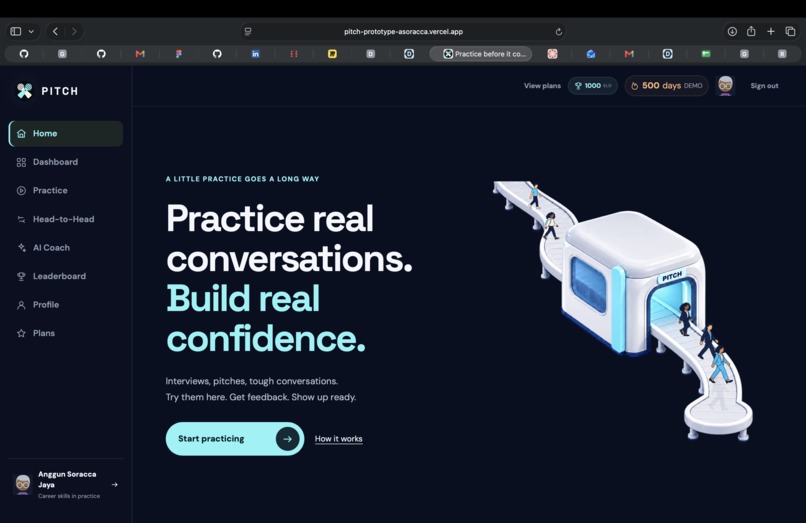Switch to the LinkedIn tab
The image size is (806, 523).
(x=255, y=53)
